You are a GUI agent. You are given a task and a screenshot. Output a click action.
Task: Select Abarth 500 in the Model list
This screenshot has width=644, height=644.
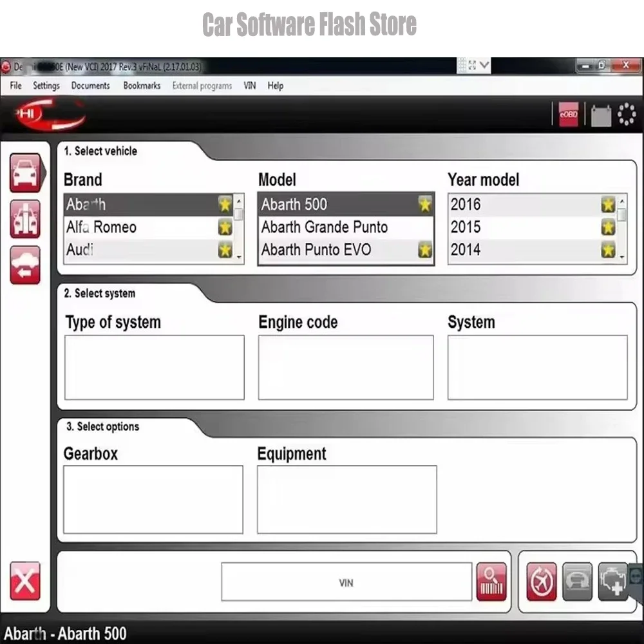(346, 205)
